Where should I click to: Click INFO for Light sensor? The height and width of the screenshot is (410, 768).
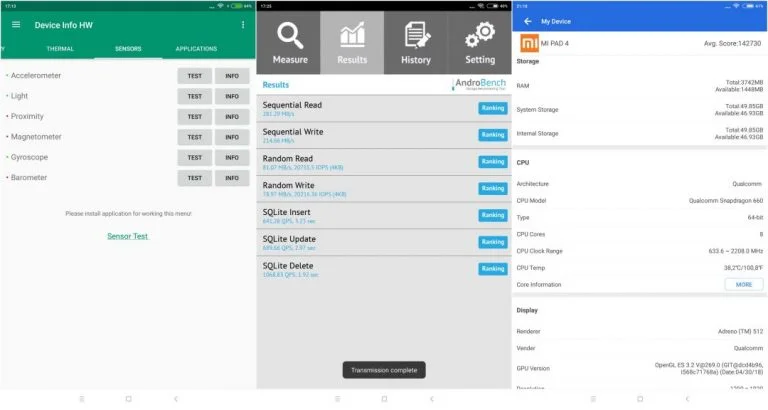pyautogui.click(x=232, y=96)
